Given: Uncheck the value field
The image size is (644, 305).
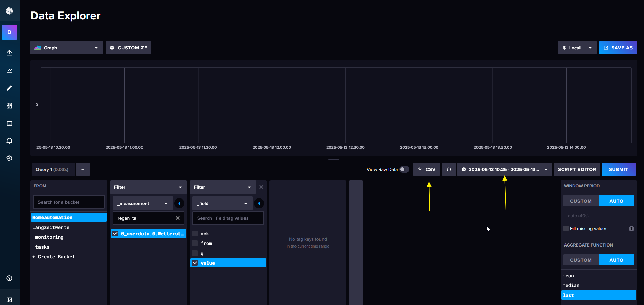Looking at the screenshot, I should [x=195, y=263].
